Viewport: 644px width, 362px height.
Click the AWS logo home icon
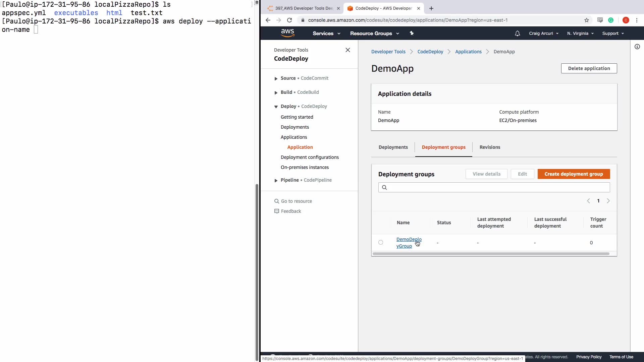(287, 33)
